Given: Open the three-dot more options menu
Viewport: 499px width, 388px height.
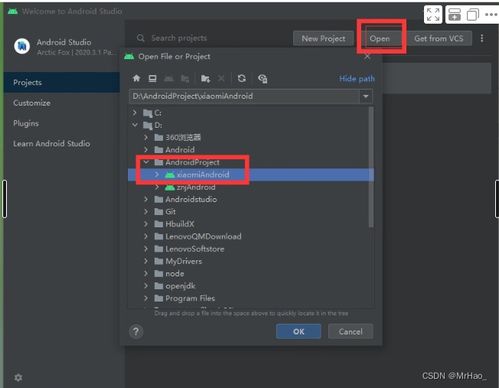Looking at the screenshot, I should click(482, 38).
